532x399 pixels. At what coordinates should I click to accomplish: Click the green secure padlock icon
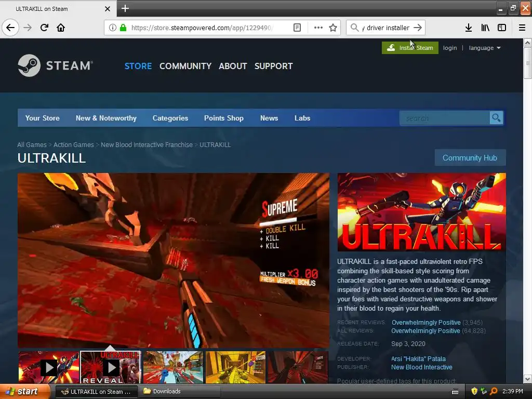123,28
